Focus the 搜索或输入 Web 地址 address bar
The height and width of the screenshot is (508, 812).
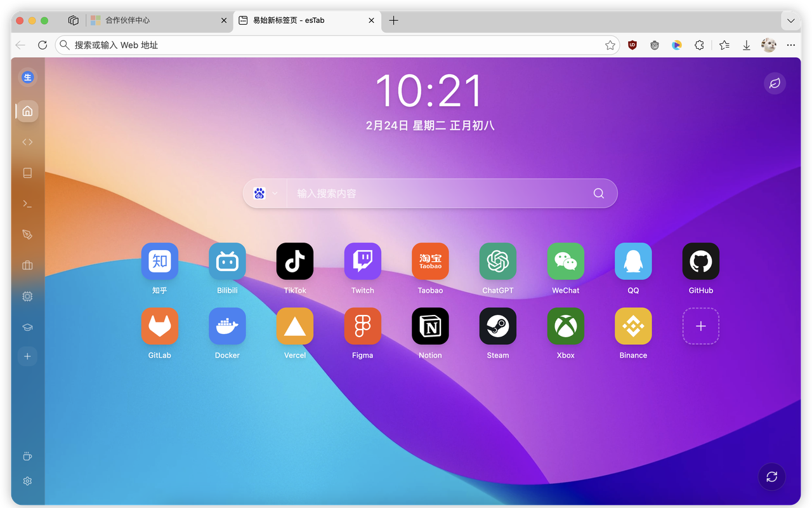(337, 45)
